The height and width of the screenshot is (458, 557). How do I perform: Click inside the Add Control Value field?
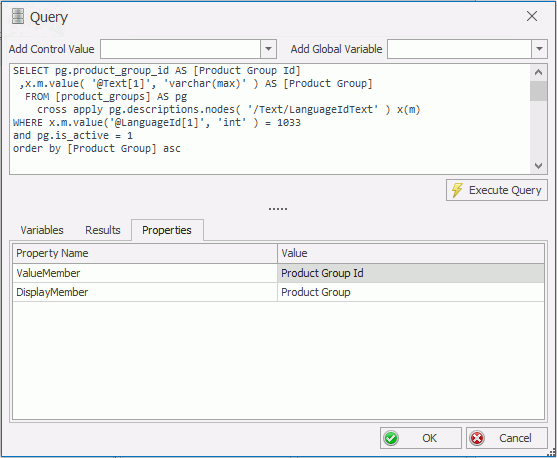click(180, 49)
